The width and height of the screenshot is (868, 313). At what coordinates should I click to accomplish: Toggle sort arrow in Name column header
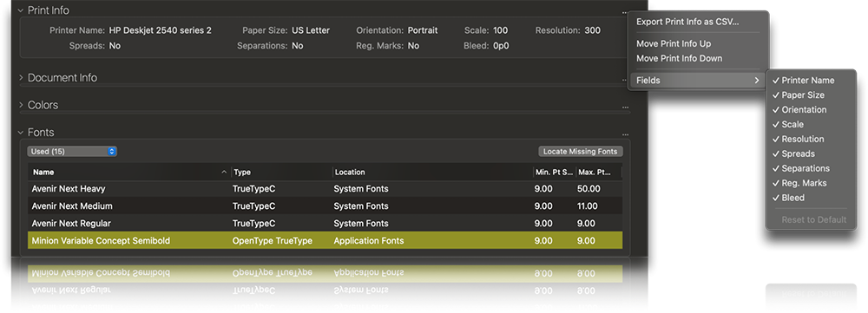point(224,172)
